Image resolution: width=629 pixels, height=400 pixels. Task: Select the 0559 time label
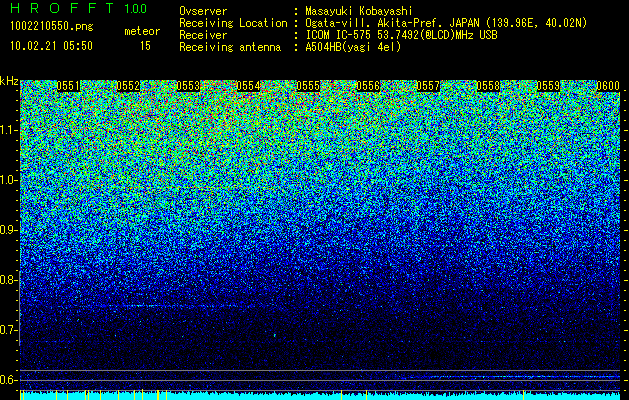tap(548, 86)
